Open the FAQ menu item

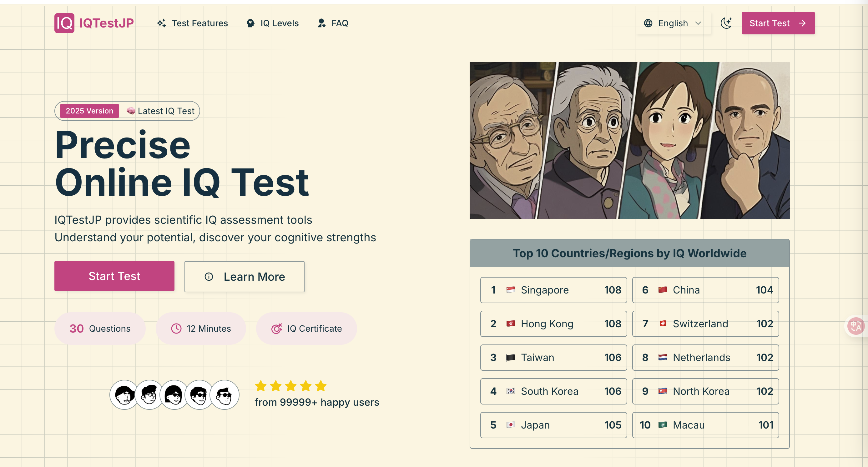coord(340,23)
